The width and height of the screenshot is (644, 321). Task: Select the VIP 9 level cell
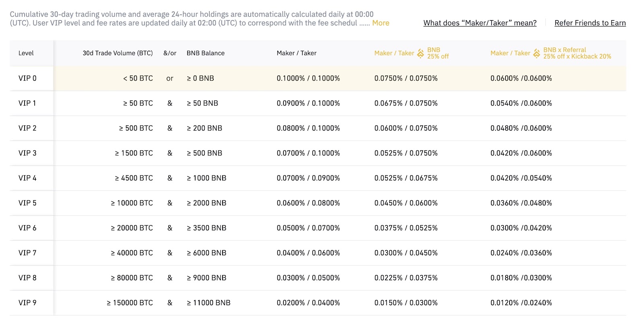coord(27,303)
